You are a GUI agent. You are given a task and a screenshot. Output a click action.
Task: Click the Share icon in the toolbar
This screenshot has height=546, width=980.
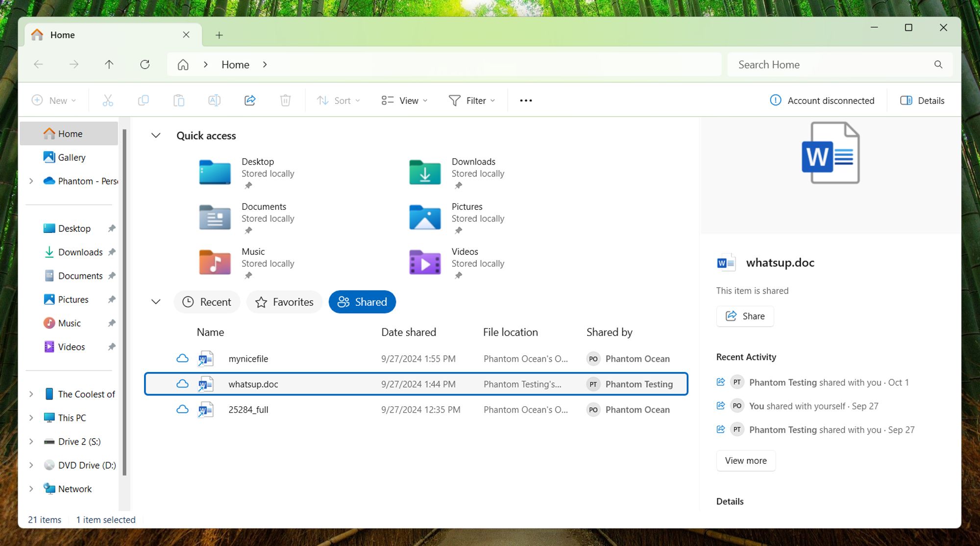[250, 100]
